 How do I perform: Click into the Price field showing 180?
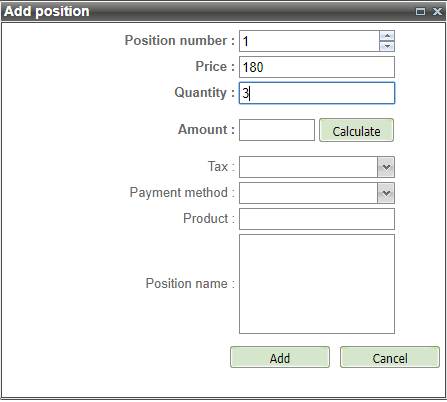317,67
